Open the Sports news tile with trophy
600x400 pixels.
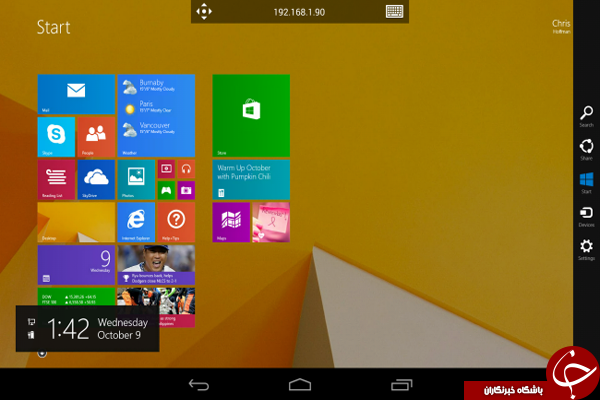pyautogui.click(x=156, y=265)
